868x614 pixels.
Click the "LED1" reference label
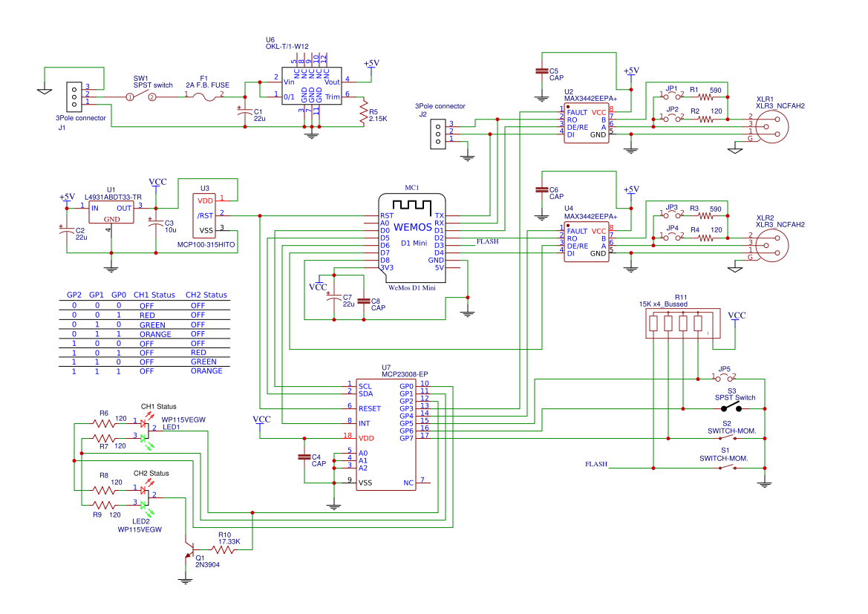click(171, 428)
